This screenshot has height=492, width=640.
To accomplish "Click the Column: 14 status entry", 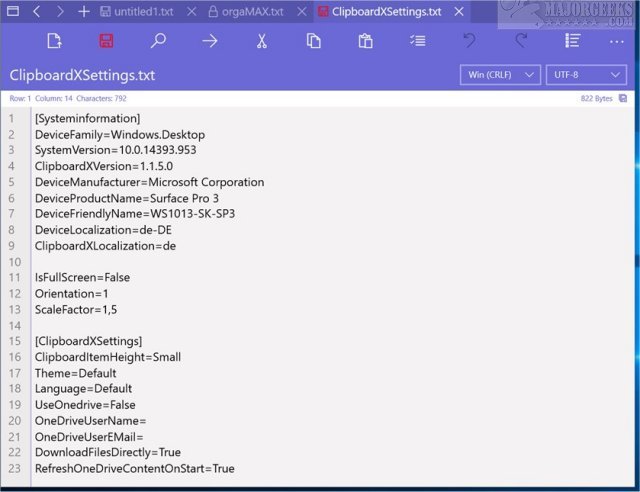I will click(x=54, y=98).
